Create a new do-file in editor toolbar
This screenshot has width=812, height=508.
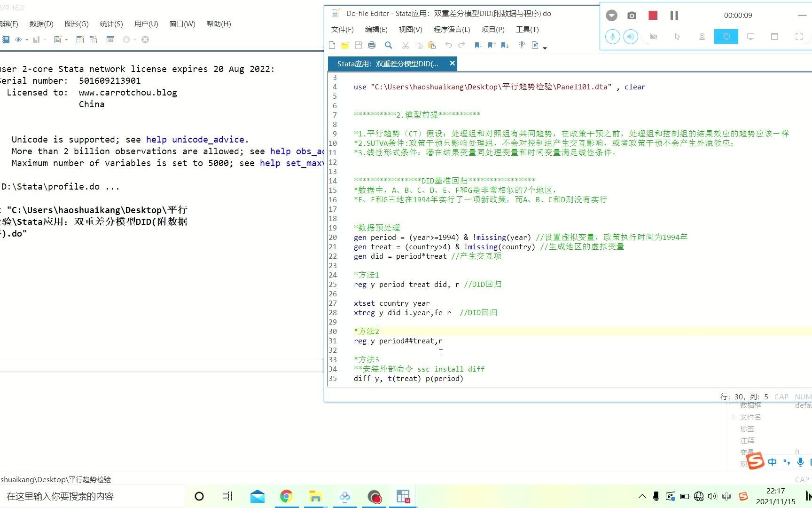[332, 45]
